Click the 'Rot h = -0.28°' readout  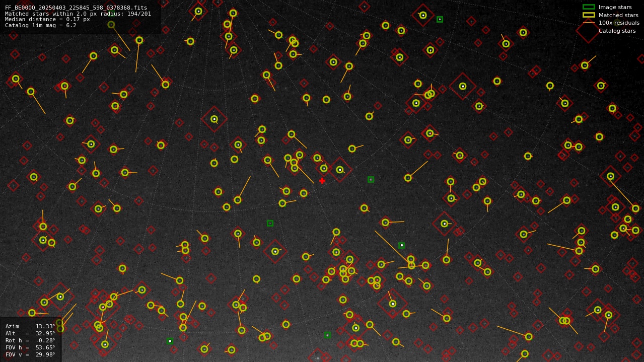pyautogui.click(x=30, y=340)
